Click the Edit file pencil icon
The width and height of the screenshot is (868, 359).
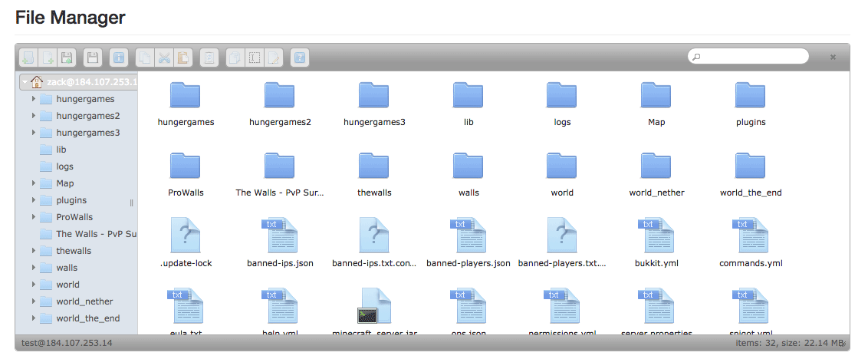tap(274, 58)
